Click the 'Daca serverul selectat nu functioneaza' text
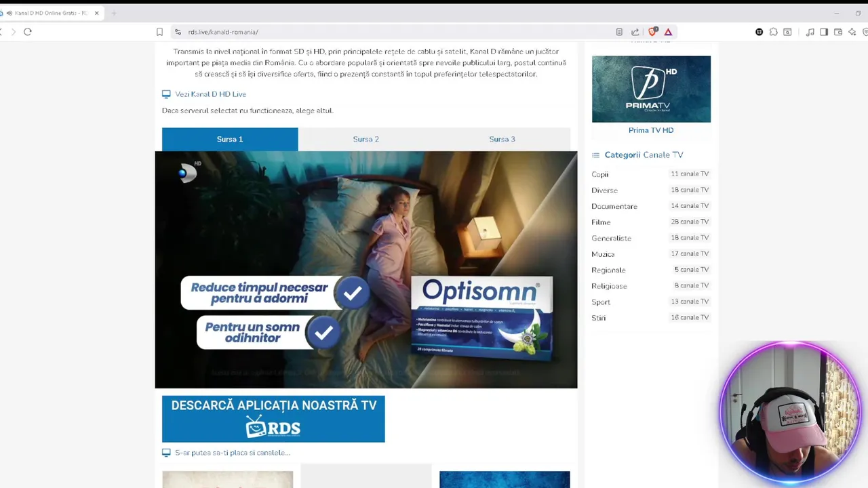Screen dimensions: 868x488 [248, 110]
